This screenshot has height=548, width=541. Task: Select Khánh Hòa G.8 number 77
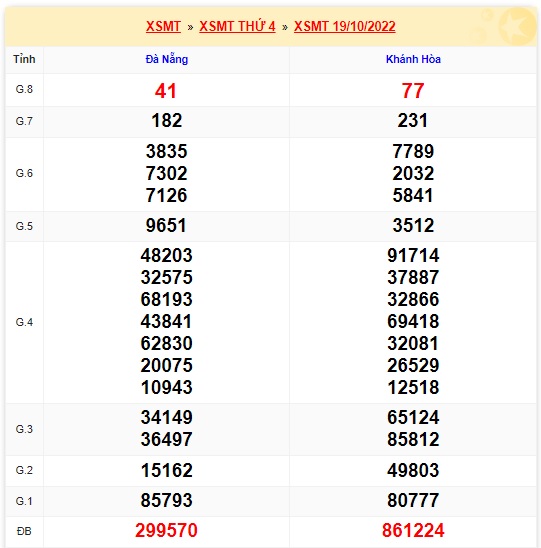[413, 91]
